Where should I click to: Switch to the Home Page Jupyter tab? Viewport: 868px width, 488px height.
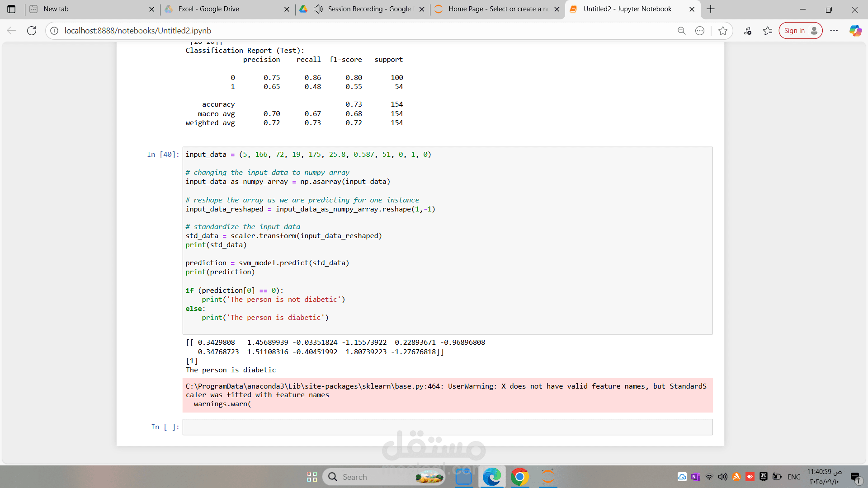497,9
